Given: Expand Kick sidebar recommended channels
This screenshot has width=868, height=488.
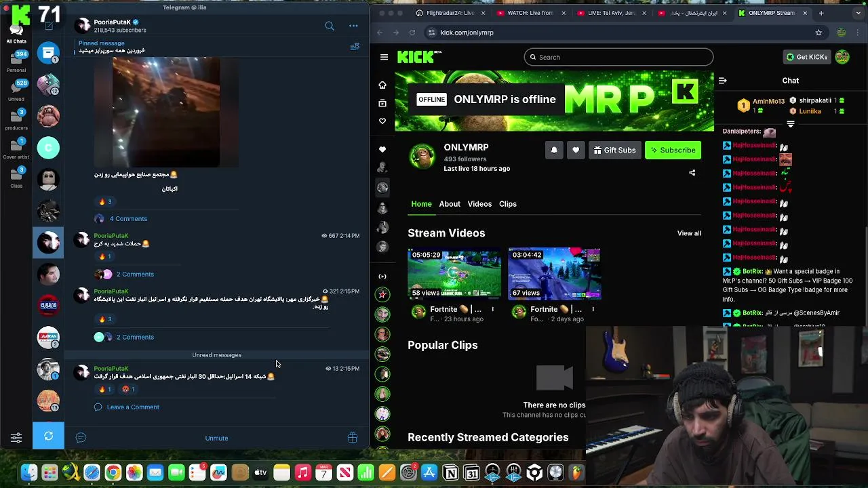Looking at the screenshot, I should click(382, 276).
